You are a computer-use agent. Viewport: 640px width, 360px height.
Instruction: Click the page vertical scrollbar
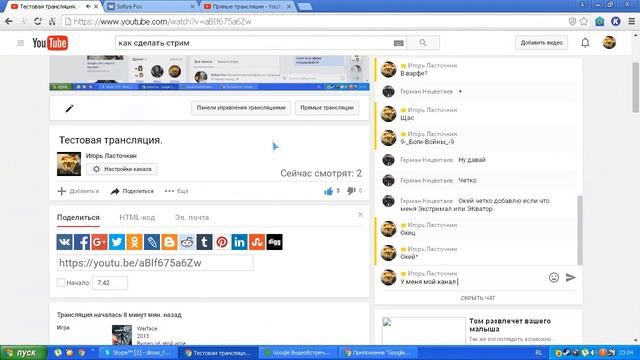coord(636,87)
